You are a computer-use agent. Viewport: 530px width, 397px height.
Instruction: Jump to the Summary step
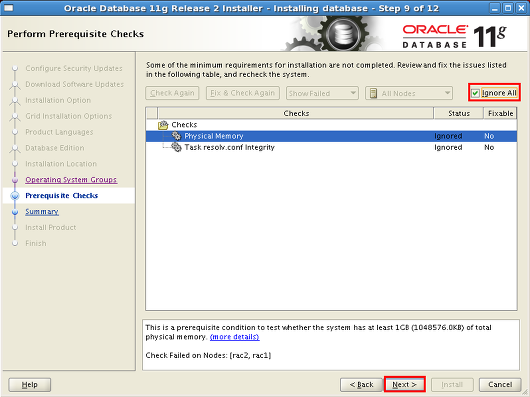[x=42, y=212]
